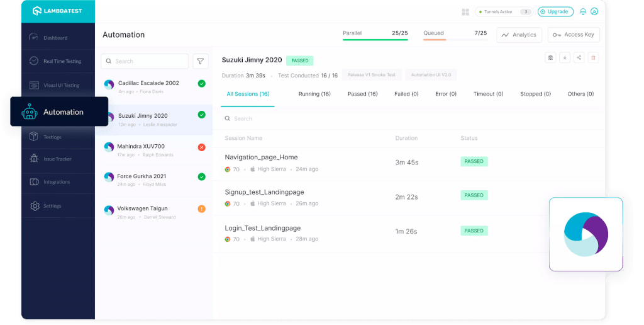Click the large framework logo card
644x325 pixels.
pos(586,234)
